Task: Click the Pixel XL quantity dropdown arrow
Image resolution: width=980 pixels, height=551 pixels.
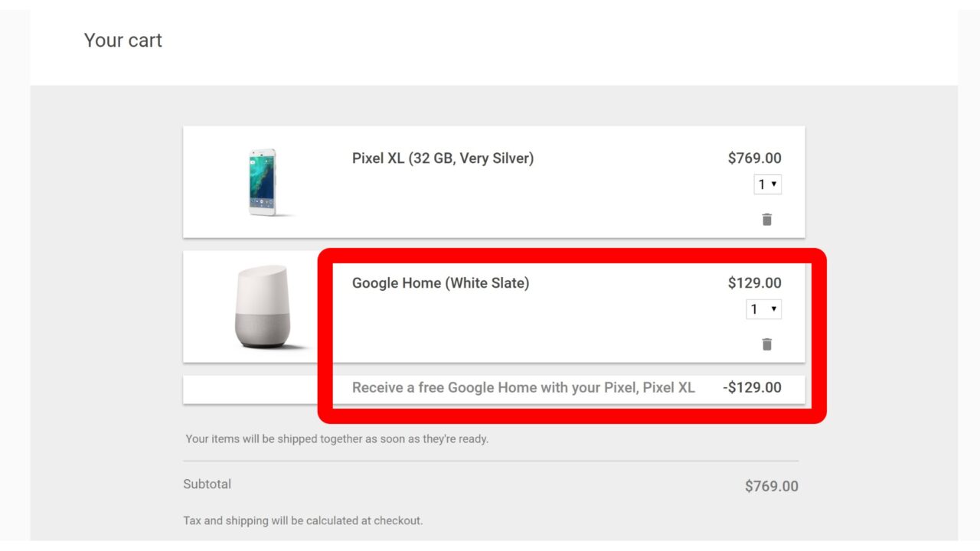Action: pyautogui.click(x=774, y=184)
